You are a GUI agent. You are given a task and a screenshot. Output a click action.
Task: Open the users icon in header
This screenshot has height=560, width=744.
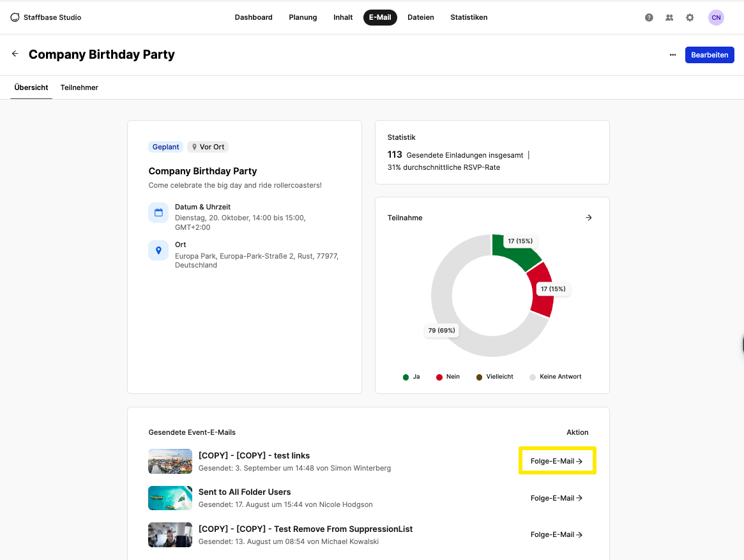[x=669, y=17]
